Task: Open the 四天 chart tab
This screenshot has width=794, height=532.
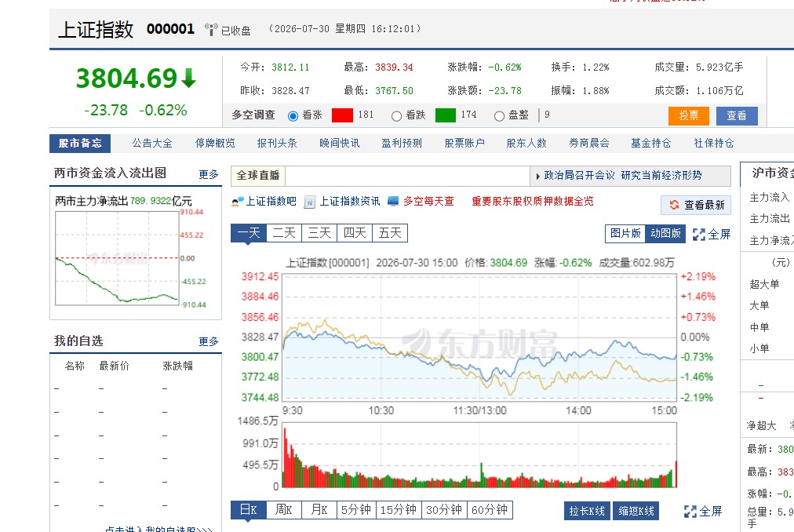Action: pos(355,233)
